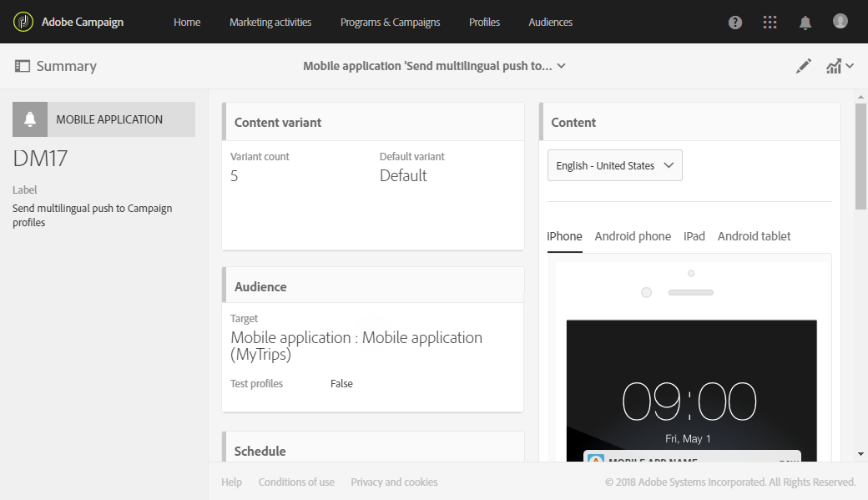Open the Schedule block header
Screen dimensions: 868x500
coord(372,447)
